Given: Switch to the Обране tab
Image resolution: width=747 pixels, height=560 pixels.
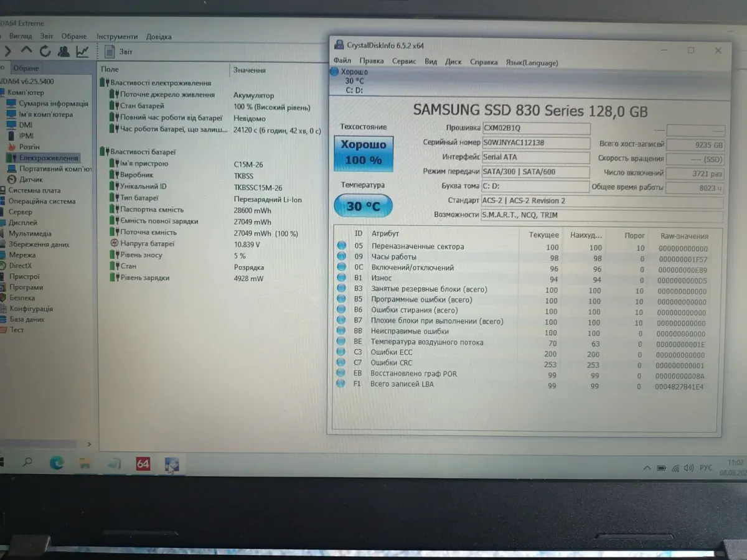Looking at the screenshot, I should [26, 68].
